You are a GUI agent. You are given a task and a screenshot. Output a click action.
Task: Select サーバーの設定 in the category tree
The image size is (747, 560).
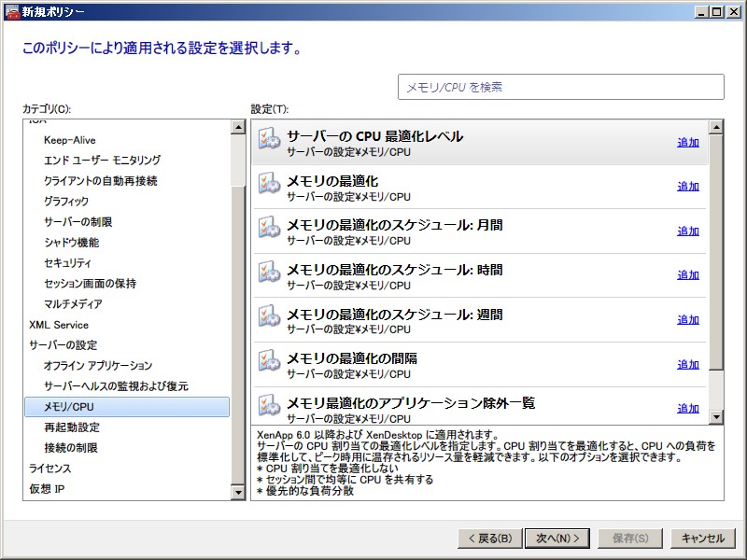[x=63, y=345]
